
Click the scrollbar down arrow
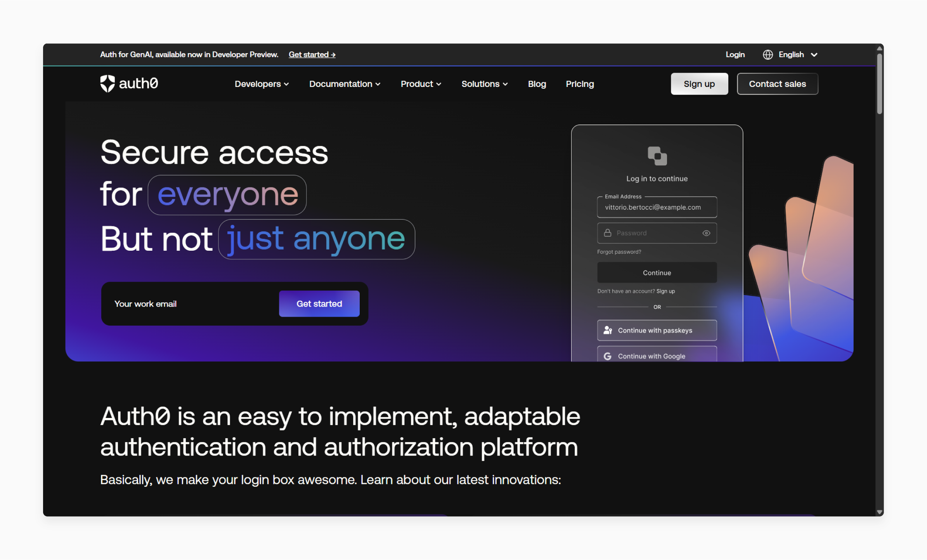[879, 512]
